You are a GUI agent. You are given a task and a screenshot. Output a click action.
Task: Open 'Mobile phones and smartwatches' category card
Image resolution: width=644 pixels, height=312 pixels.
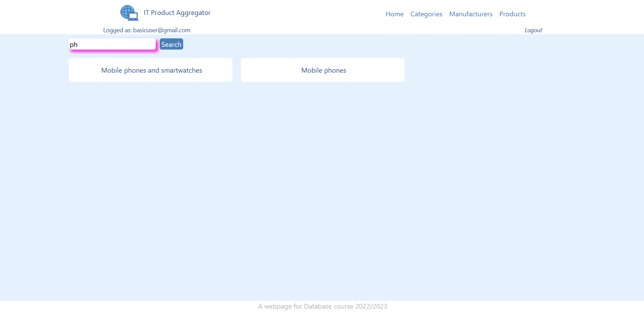[x=150, y=70]
